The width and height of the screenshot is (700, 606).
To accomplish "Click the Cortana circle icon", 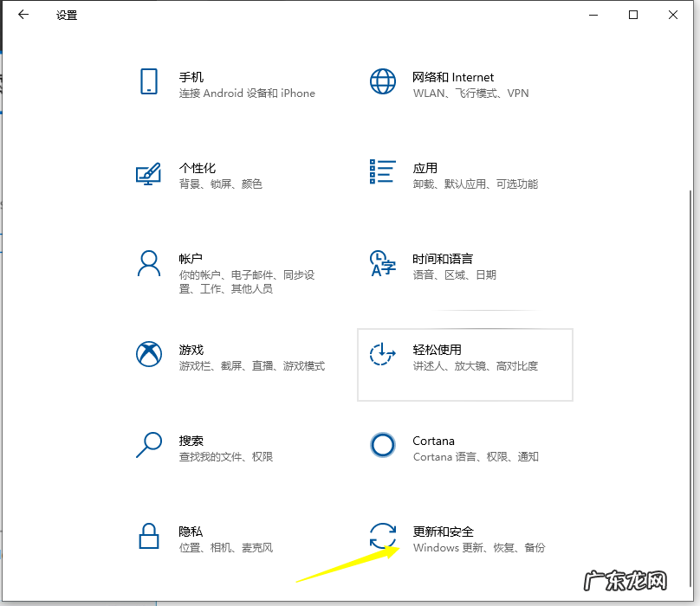I will (382, 445).
